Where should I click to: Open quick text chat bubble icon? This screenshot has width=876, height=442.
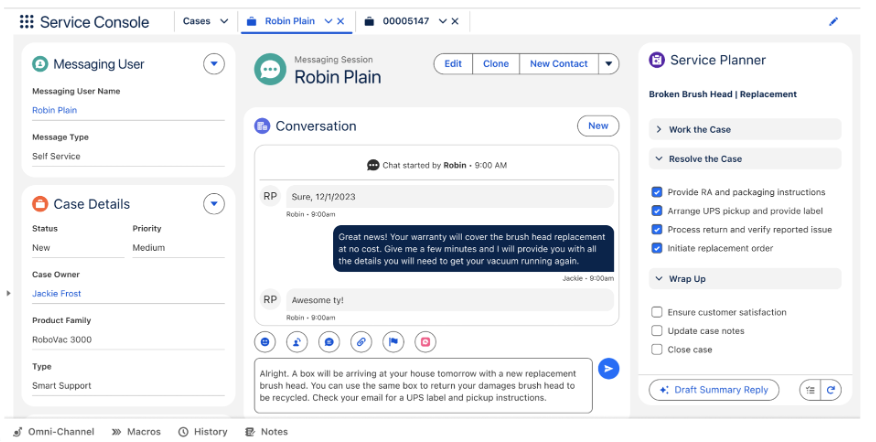(x=329, y=342)
